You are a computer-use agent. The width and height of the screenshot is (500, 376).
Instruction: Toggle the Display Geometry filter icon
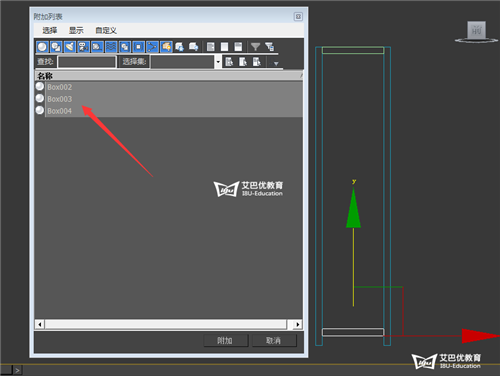[x=42, y=47]
